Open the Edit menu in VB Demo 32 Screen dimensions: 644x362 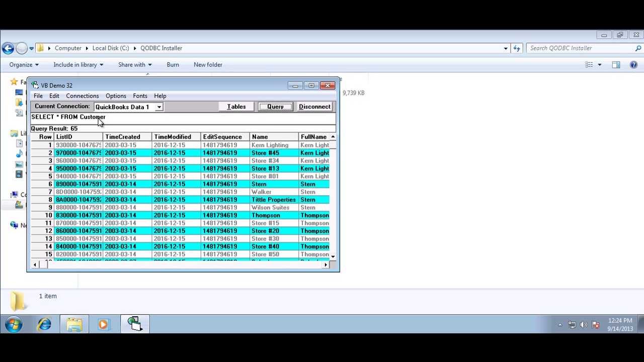[54, 96]
